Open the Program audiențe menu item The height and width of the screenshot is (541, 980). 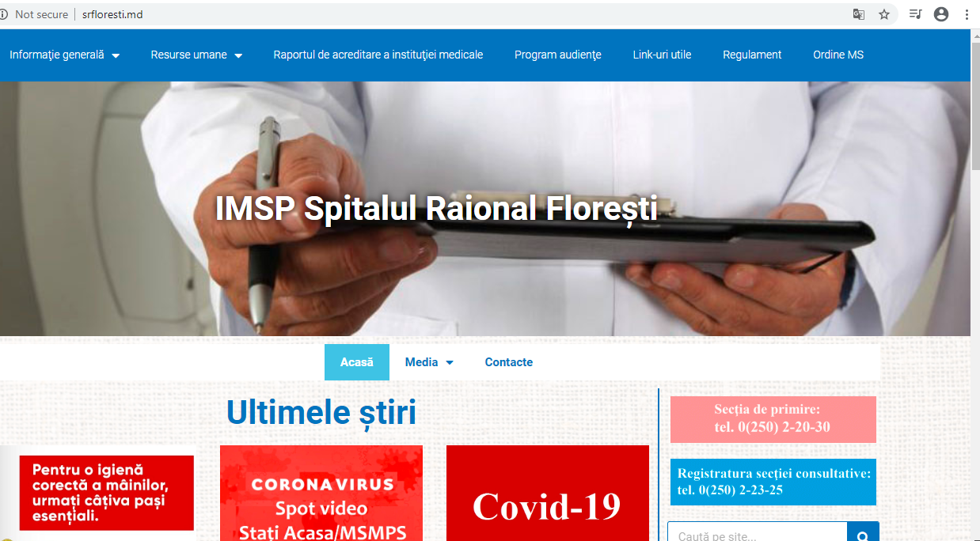coord(557,55)
